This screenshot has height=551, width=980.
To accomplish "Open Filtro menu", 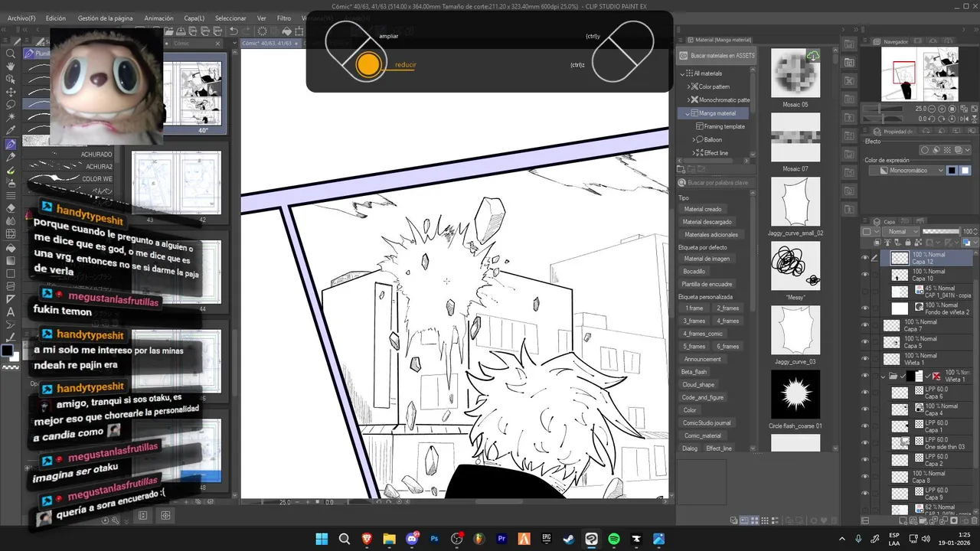I will [x=284, y=18].
